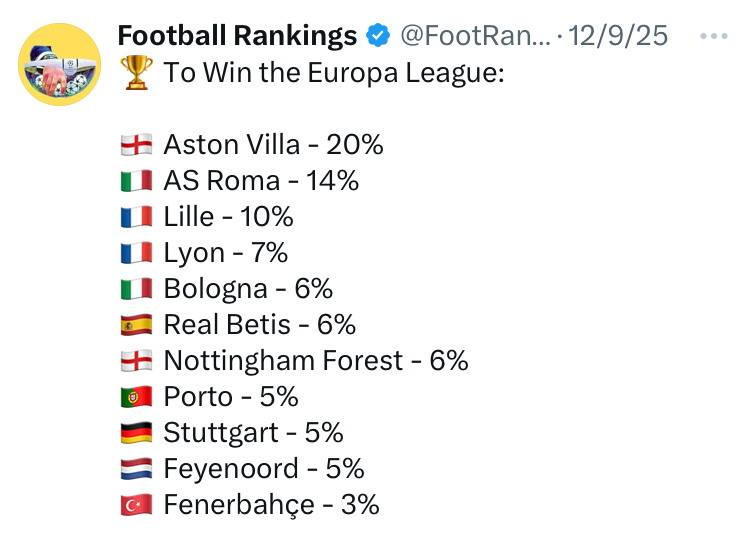Click the Italy flag beside Bologna
The height and width of the screenshot is (544, 750).
137,289
